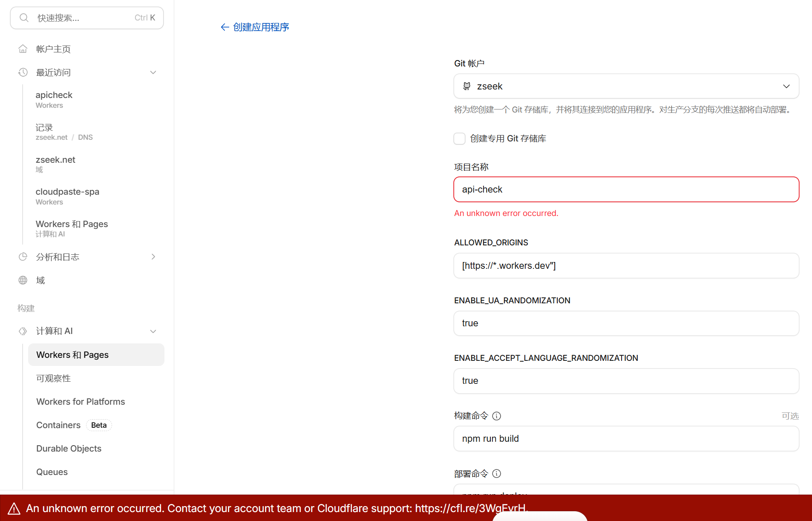
Task: Expand the 分析和日志 section chevron
Action: (x=153, y=257)
